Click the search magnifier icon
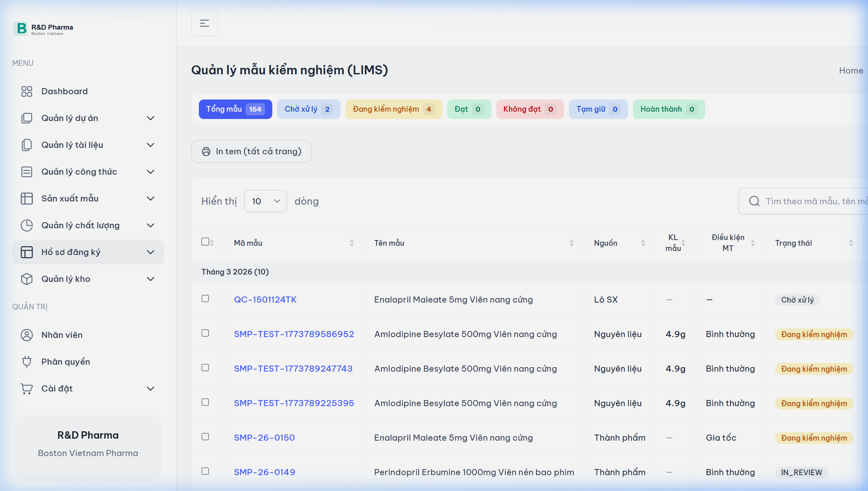868x491 pixels. point(754,201)
